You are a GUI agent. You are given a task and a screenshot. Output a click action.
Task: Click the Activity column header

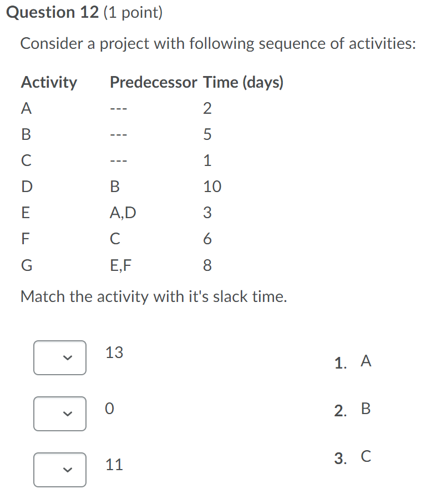(x=49, y=82)
